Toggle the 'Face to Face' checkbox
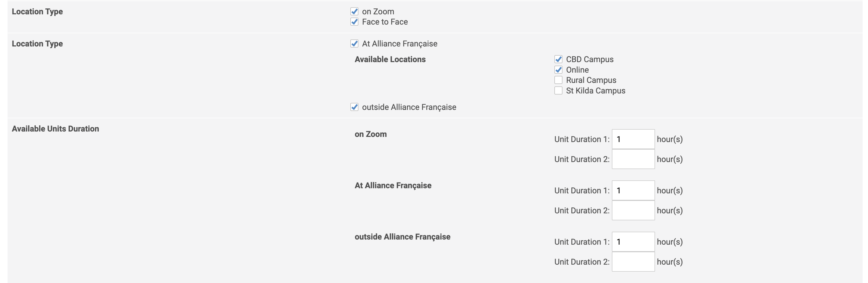Screen dimensions: 868x283 (354, 22)
